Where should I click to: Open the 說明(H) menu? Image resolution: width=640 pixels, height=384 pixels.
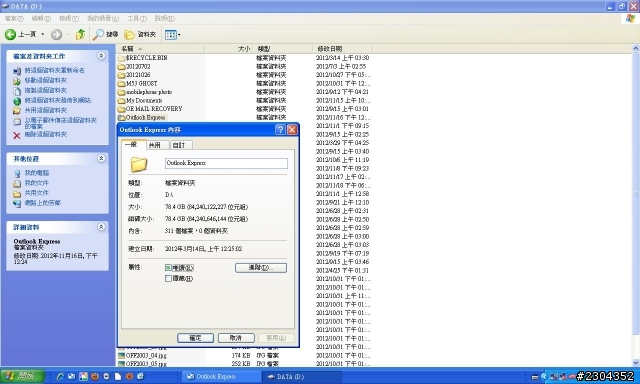(x=164, y=18)
